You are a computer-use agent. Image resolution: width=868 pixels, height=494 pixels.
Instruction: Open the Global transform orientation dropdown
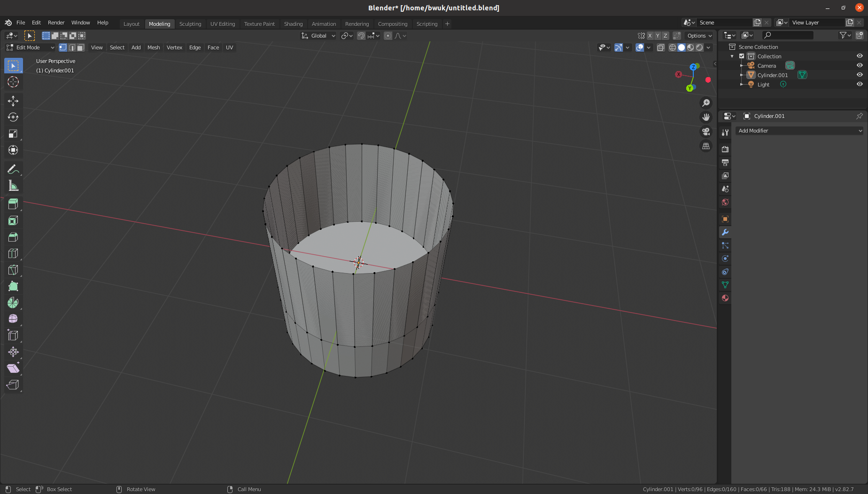click(318, 35)
